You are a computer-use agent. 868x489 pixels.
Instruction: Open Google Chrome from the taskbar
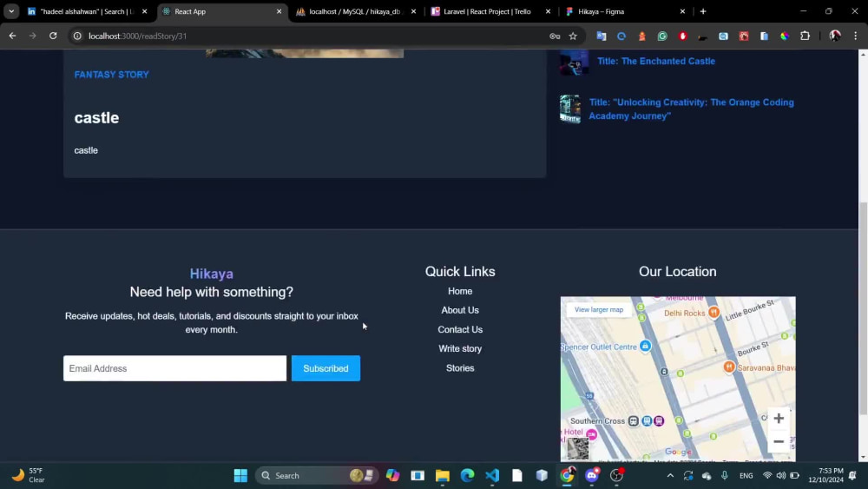[x=567, y=476]
